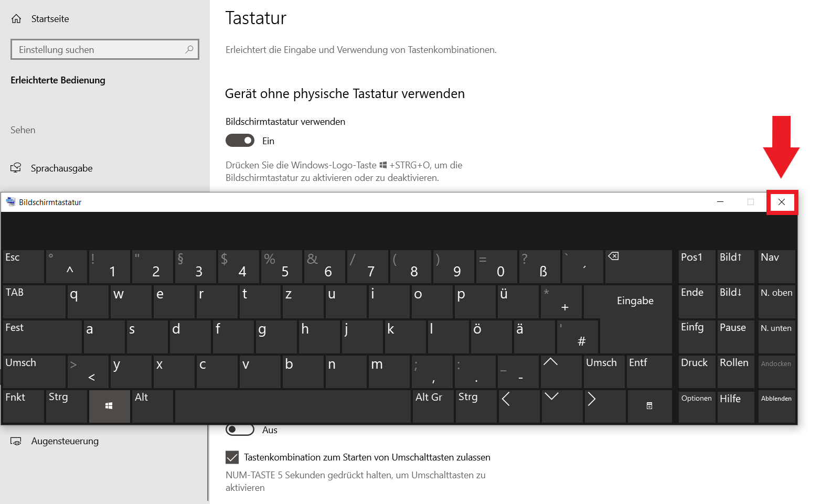Click the down arrow key

click(562, 406)
